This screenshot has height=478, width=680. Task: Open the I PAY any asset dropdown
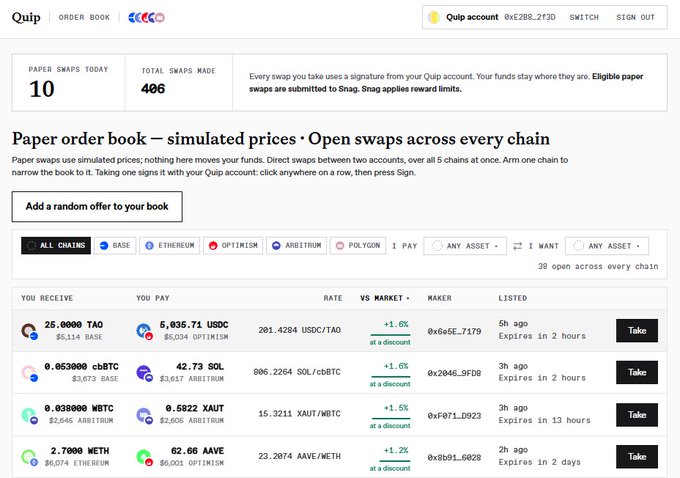tap(465, 246)
